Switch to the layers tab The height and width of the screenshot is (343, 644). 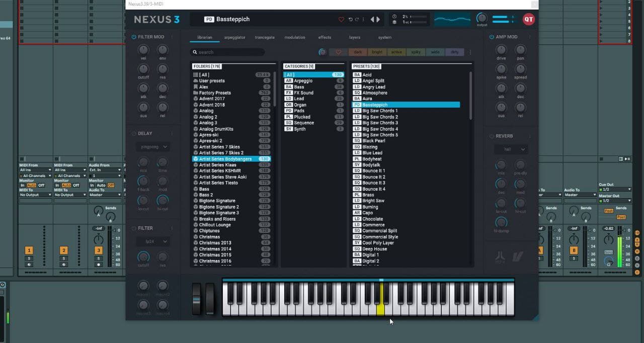coord(355,37)
